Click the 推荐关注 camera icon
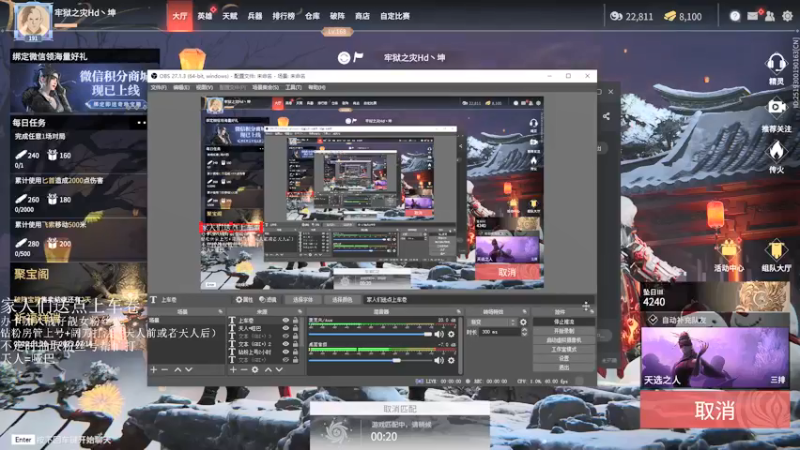Image resolution: width=800 pixels, height=450 pixels. pos(777,107)
